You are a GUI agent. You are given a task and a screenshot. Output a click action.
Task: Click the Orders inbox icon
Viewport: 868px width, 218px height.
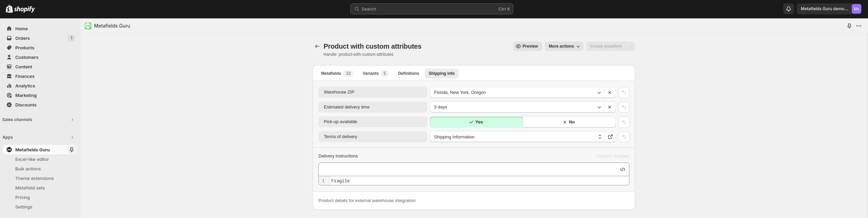[x=9, y=38]
